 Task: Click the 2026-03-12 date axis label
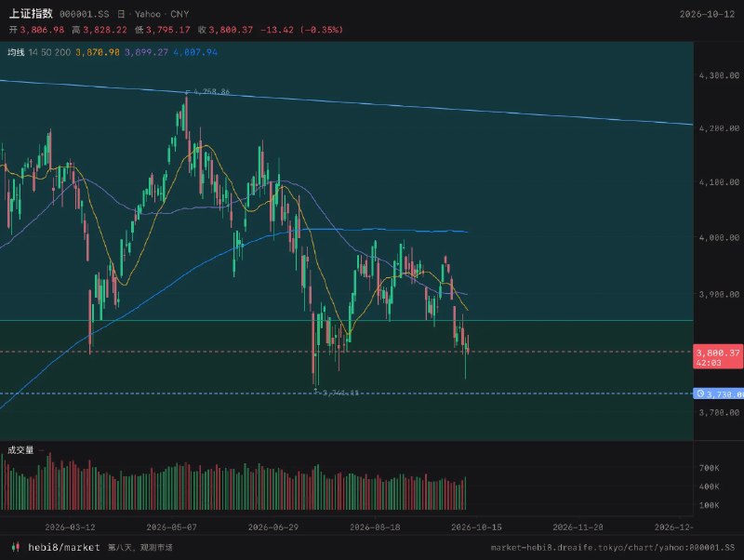pyautogui.click(x=70, y=527)
